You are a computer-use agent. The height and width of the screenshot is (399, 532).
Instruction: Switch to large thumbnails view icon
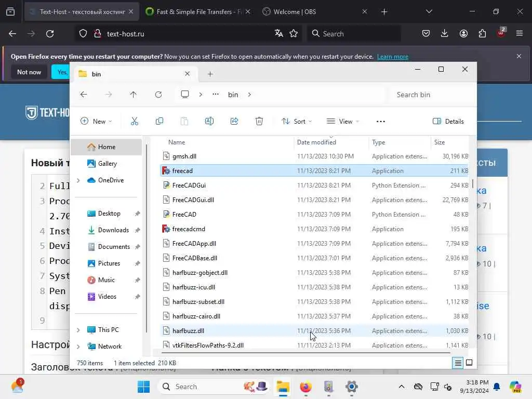pos(469,363)
